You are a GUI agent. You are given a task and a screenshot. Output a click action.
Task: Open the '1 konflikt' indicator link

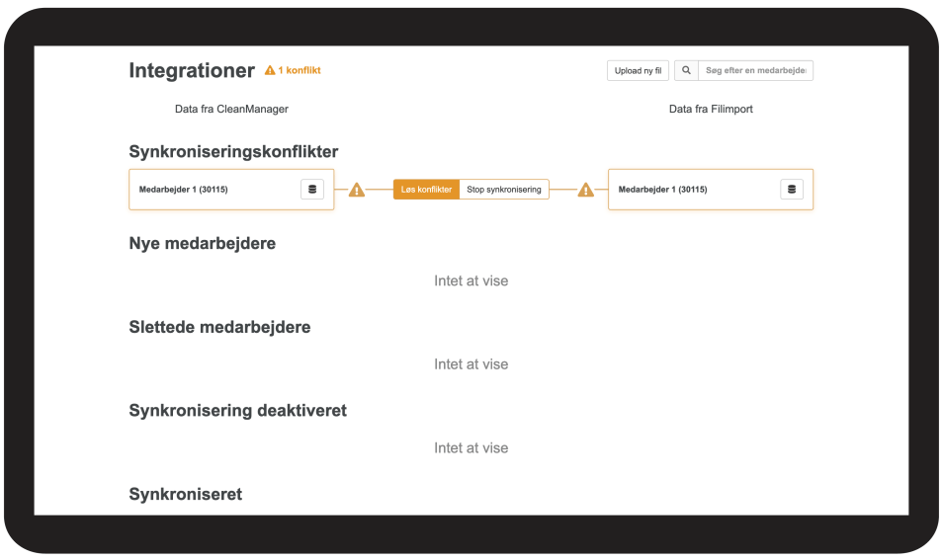pos(293,70)
